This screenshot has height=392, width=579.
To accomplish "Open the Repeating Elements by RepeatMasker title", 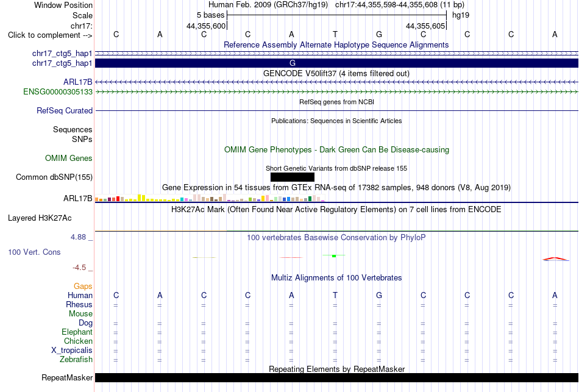I will pyautogui.click(x=336, y=369).
